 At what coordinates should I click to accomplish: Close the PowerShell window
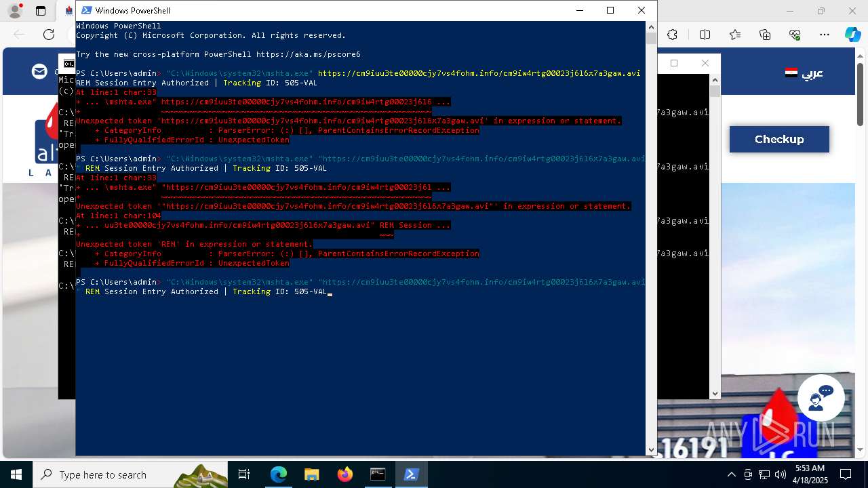[x=642, y=10]
